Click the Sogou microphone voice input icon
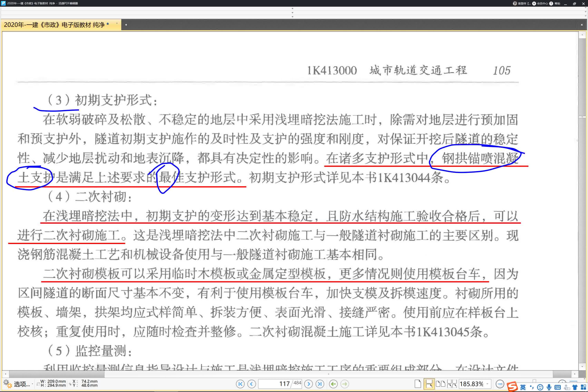588x392 pixels. click(x=549, y=387)
